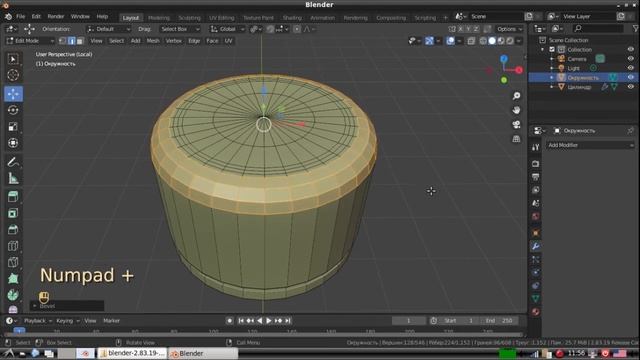Activate the Rotate tool

coord(13,110)
